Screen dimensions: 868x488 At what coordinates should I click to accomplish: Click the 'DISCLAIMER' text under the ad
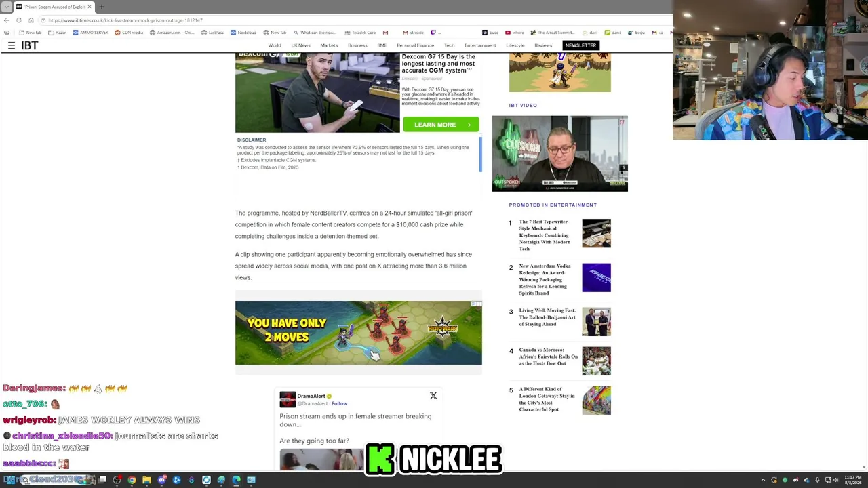(x=252, y=140)
